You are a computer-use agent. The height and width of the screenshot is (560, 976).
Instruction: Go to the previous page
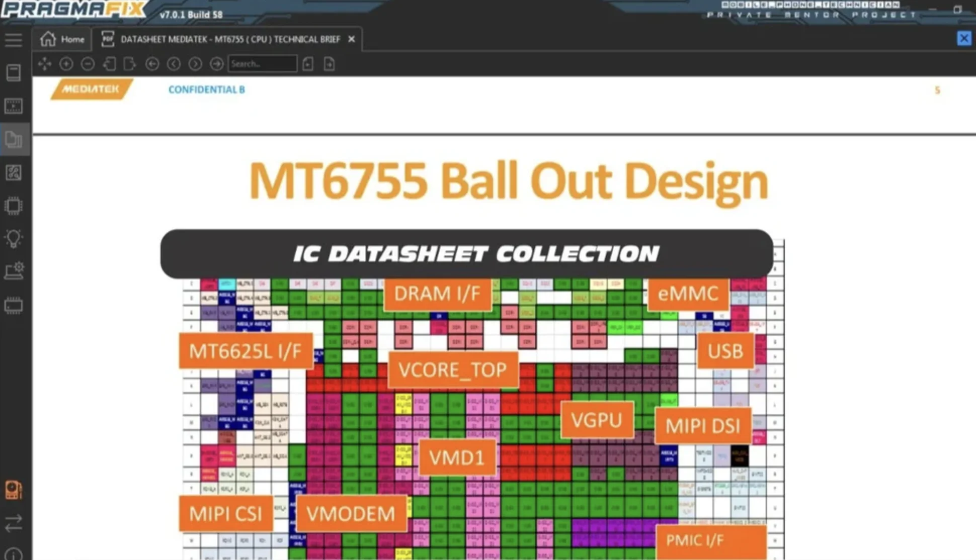coord(174,64)
